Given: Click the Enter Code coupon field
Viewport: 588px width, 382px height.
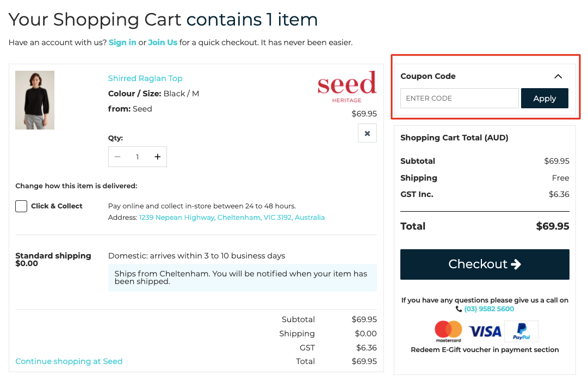Looking at the screenshot, I should [x=460, y=98].
